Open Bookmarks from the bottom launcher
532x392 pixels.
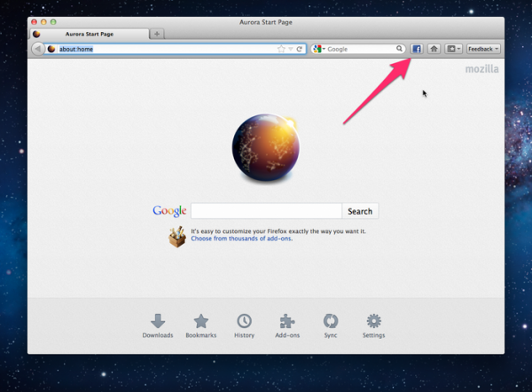pyautogui.click(x=201, y=325)
